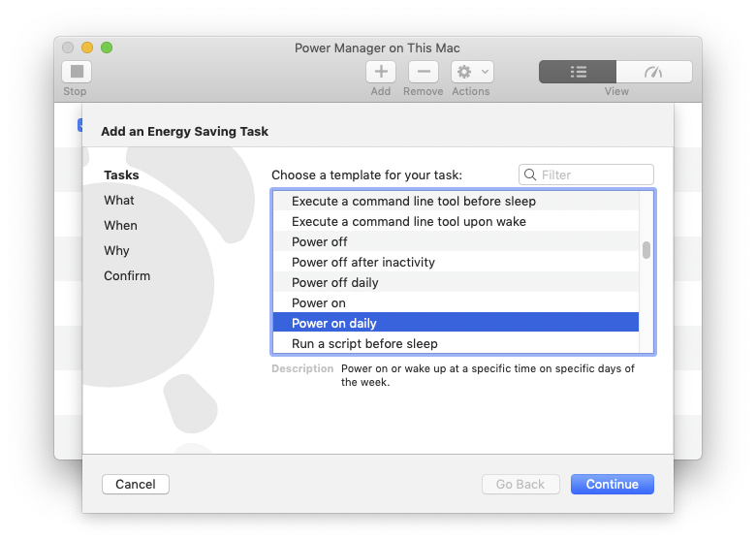Click the template list scrollbar thumb

point(646,250)
